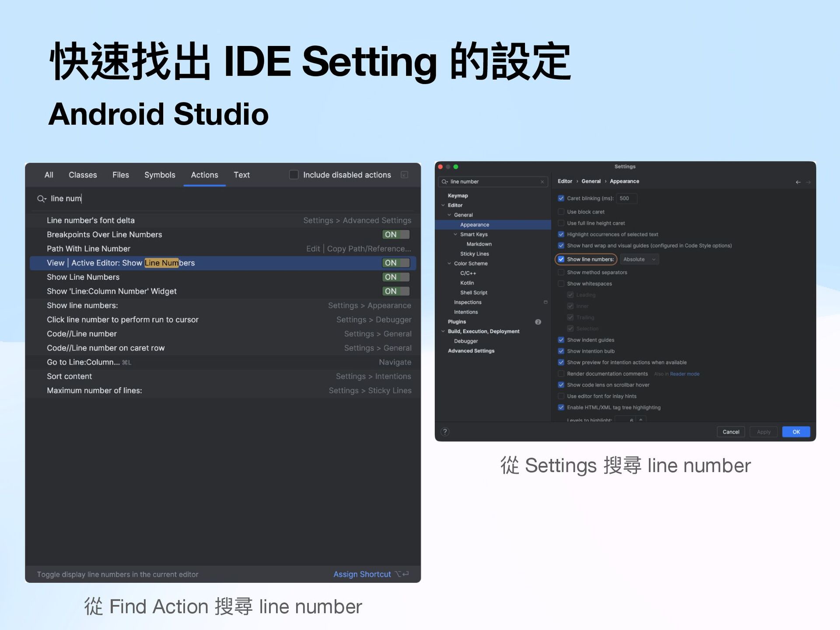Collapse the General tree node
840x630 pixels.
pos(449,215)
